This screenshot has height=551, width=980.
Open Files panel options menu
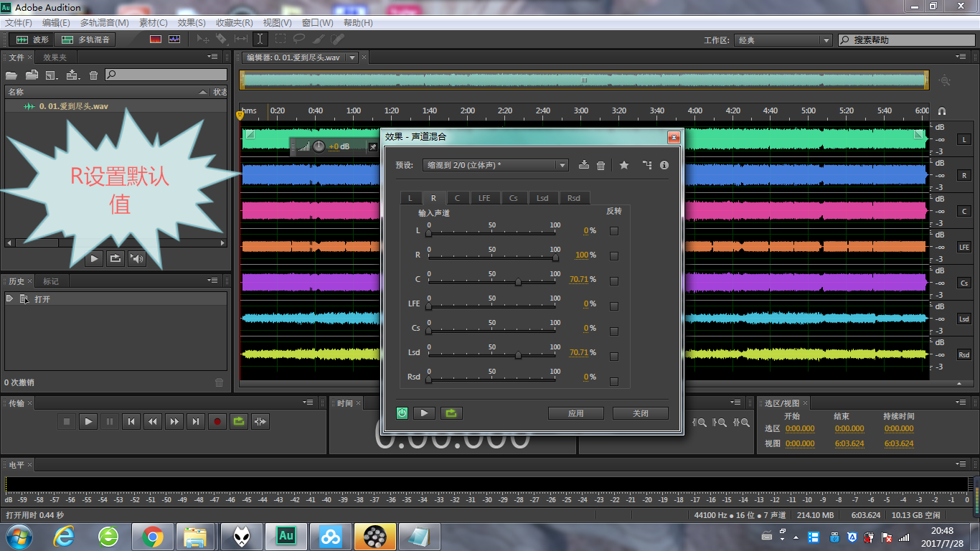click(213, 57)
